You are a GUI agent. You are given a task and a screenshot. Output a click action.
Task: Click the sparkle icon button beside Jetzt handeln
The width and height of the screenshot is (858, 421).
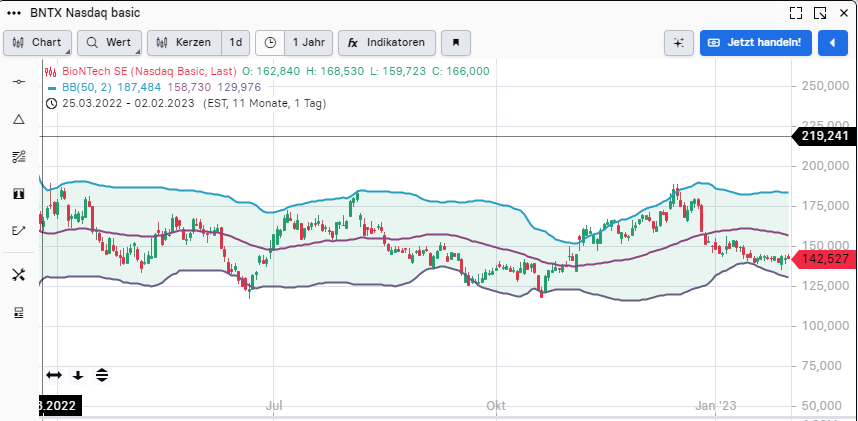click(679, 43)
